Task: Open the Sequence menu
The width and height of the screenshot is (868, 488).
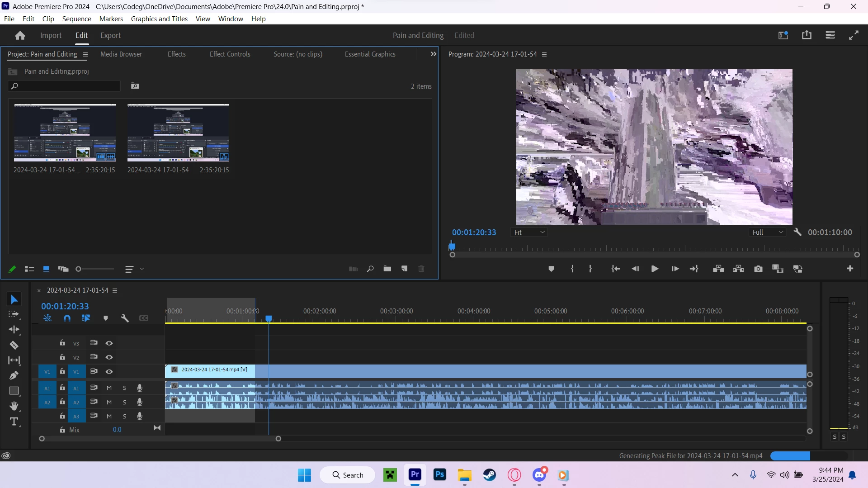Action: click(x=76, y=19)
